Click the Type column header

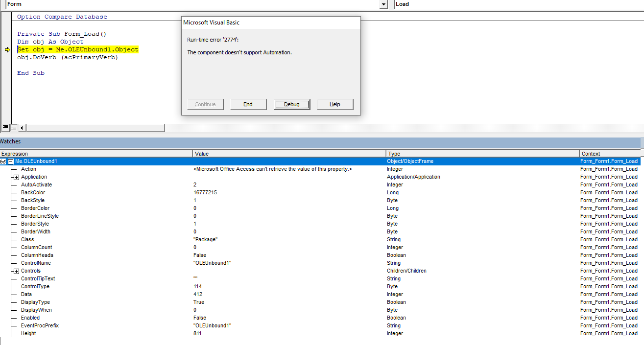pos(483,153)
